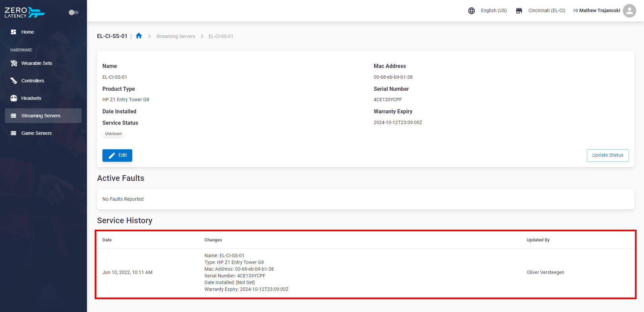The height and width of the screenshot is (312, 644).
Task: Click the venue store icon
Action: click(x=519, y=11)
